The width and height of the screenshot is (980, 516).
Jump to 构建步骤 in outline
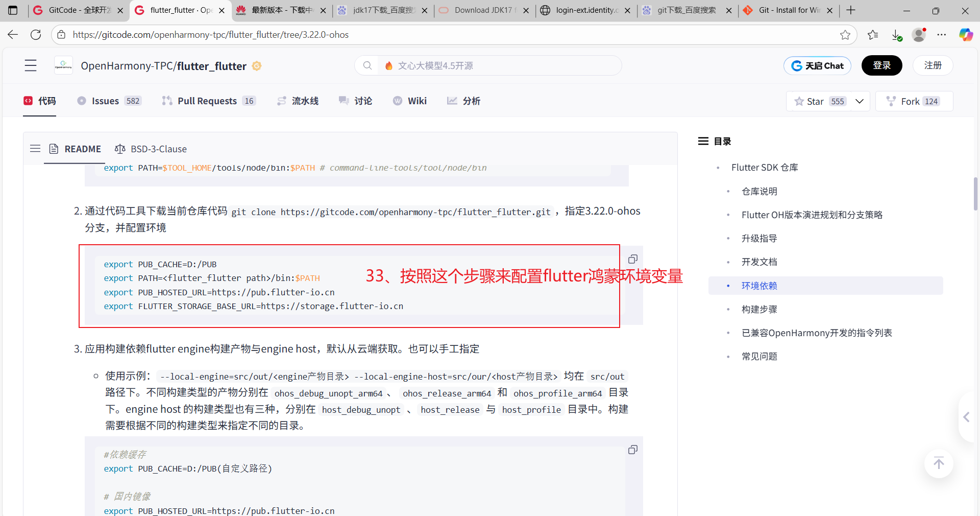coord(759,309)
